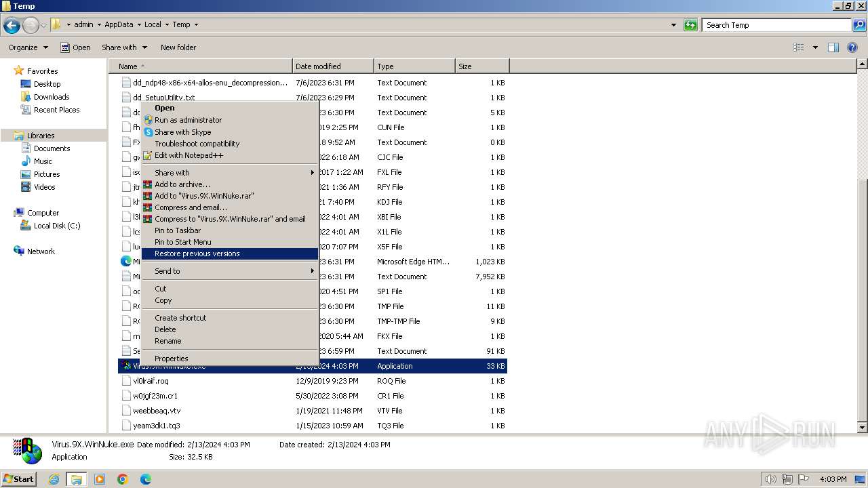Click the Search Temp field
The height and width of the screenshot is (488, 868).
pyautogui.click(x=776, y=25)
